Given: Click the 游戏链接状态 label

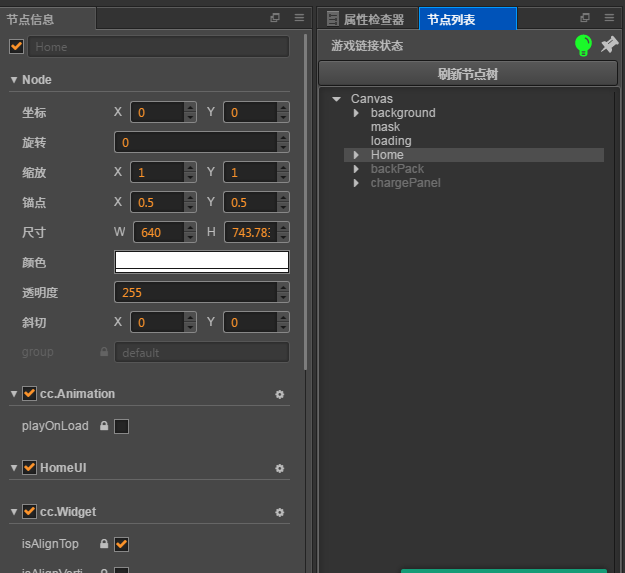Looking at the screenshot, I should click(367, 45).
